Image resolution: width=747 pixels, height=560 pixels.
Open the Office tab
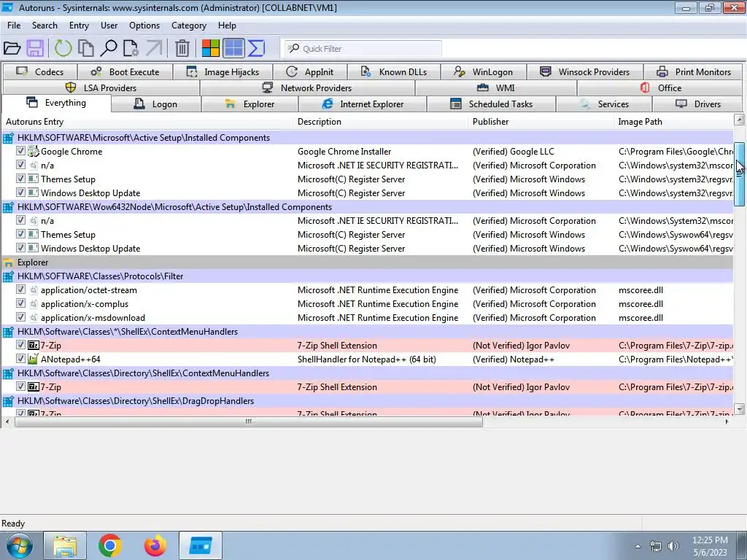coord(660,88)
